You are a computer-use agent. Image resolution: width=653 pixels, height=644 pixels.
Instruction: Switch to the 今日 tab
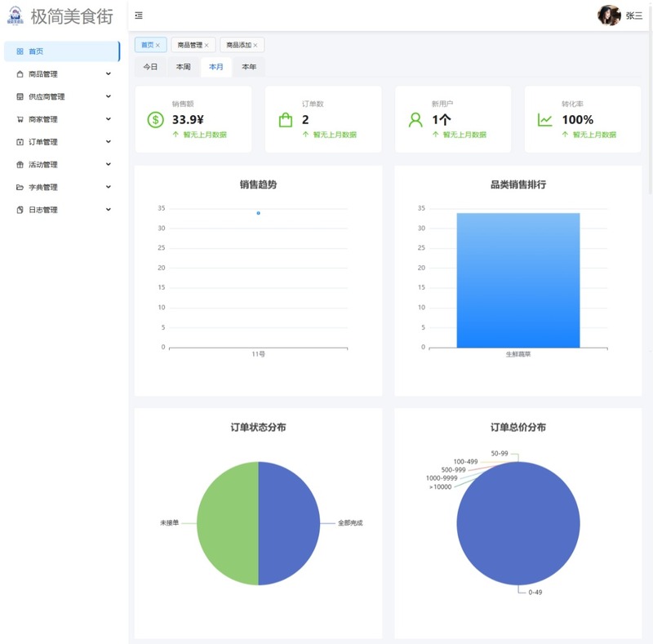(150, 67)
